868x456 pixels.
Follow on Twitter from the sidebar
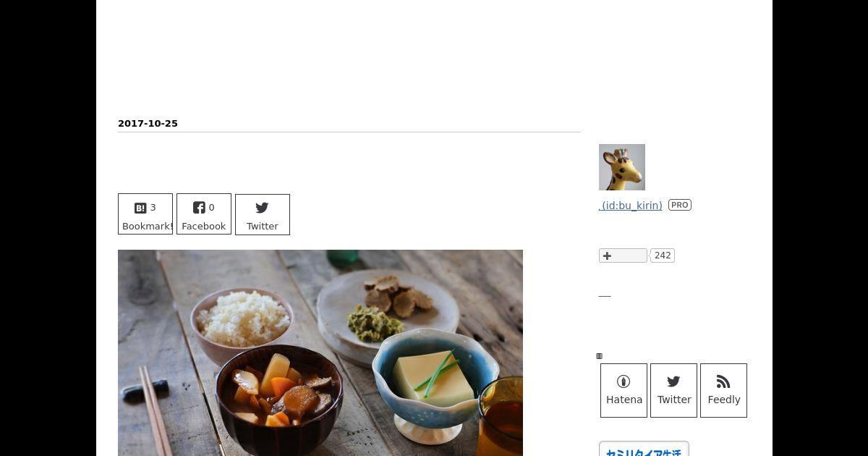(x=673, y=390)
